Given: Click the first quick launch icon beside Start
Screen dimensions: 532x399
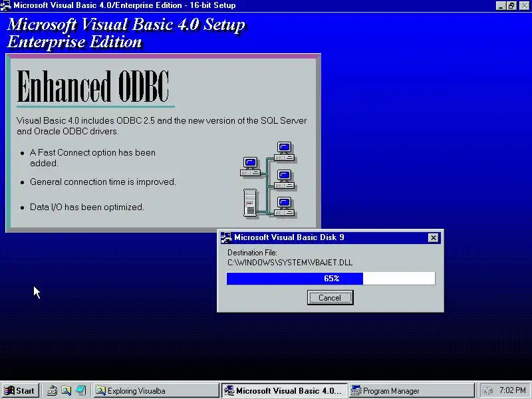Looking at the screenshot, I should tap(52, 391).
